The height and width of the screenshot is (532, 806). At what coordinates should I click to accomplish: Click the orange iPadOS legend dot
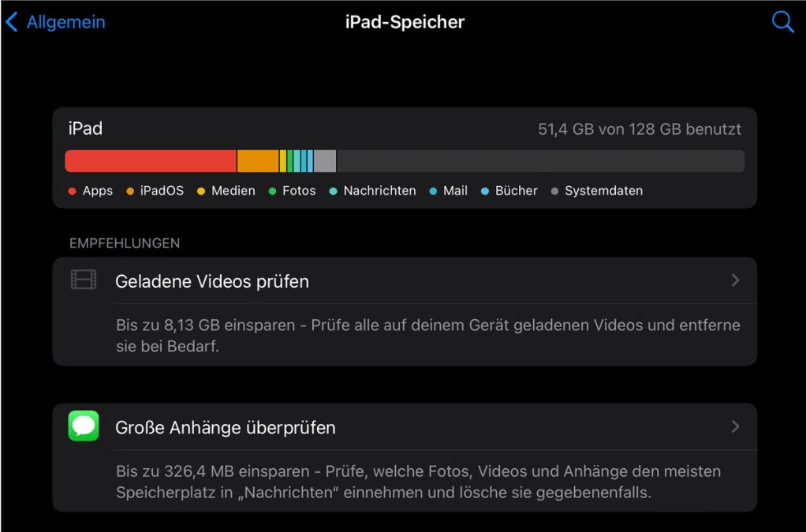click(x=130, y=192)
